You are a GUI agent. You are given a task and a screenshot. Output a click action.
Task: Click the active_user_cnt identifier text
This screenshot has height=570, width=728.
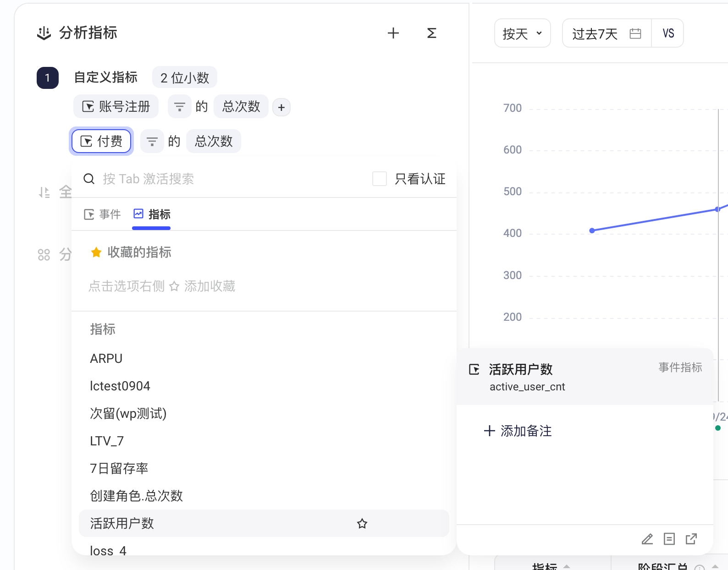[527, 387]
